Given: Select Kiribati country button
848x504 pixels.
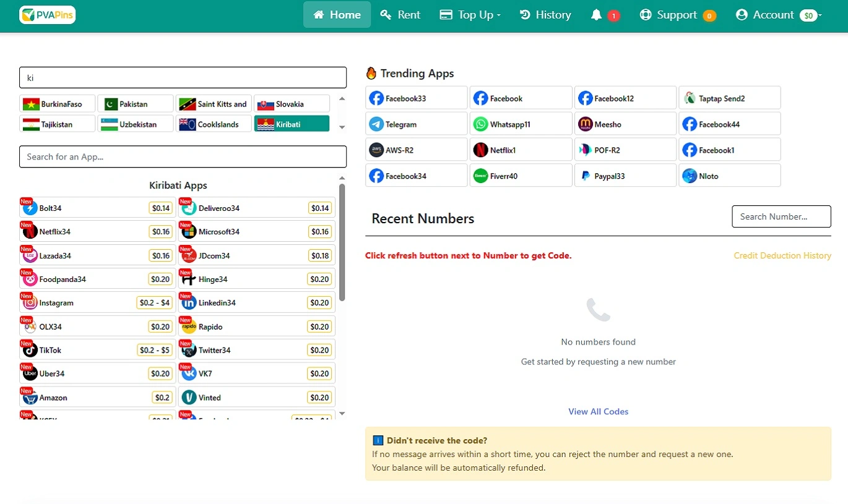Looking at the screenshot, I should click(x=292, y=124).
